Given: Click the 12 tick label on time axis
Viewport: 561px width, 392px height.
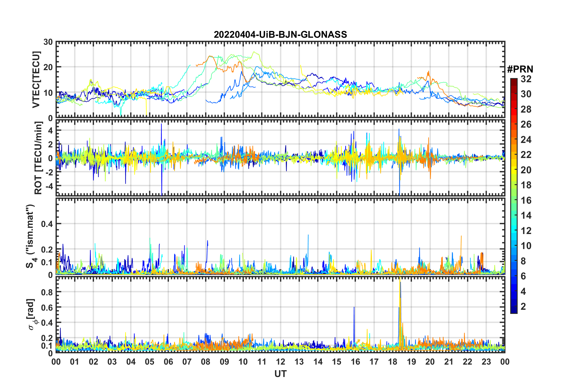Looking at the screenshot, I should point(280,362).
